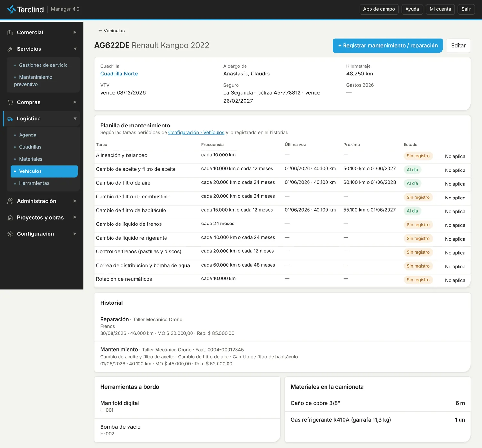Collapse the Servicios section arrow
The image size is (482, 448).
pos(75,49)
